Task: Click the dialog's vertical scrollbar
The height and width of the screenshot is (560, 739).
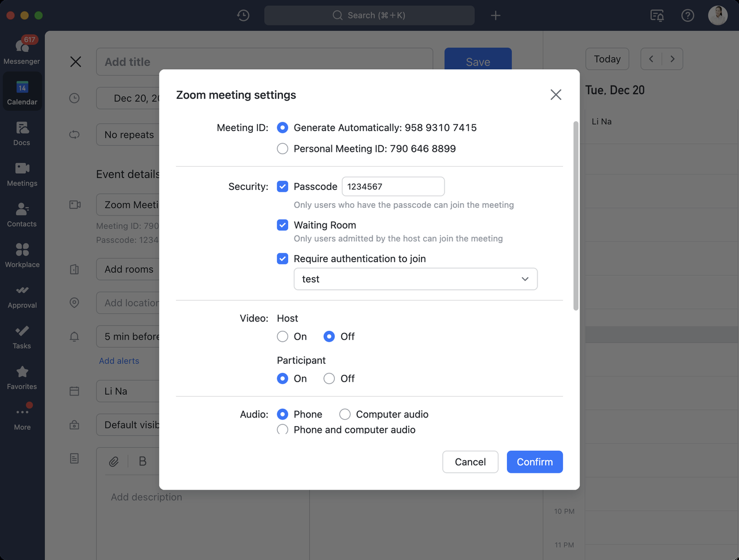Action: [x=576, y=216]
